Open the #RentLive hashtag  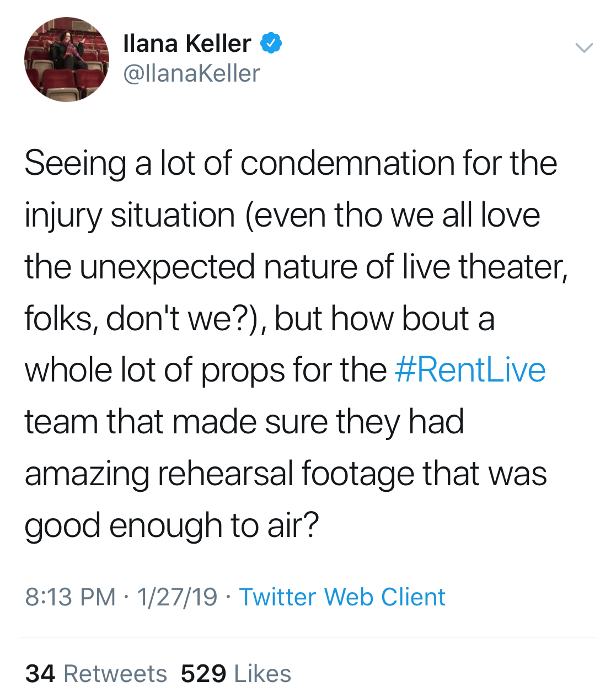pos(470,370)
